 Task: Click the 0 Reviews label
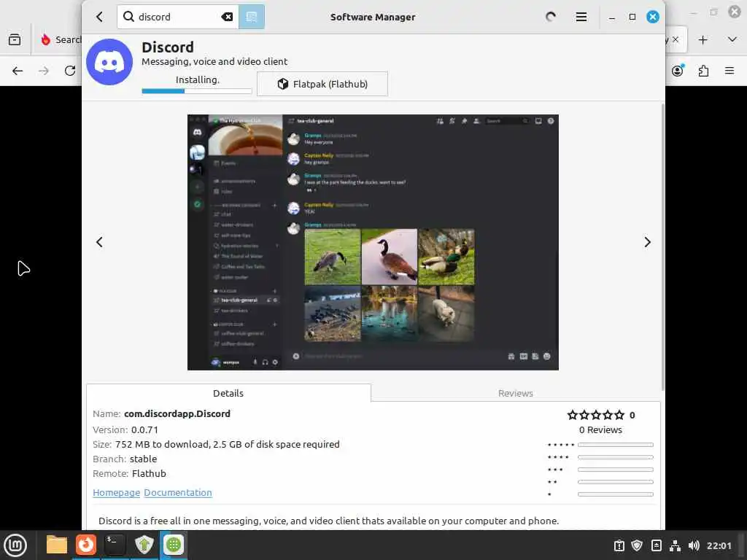coord(600,430)
